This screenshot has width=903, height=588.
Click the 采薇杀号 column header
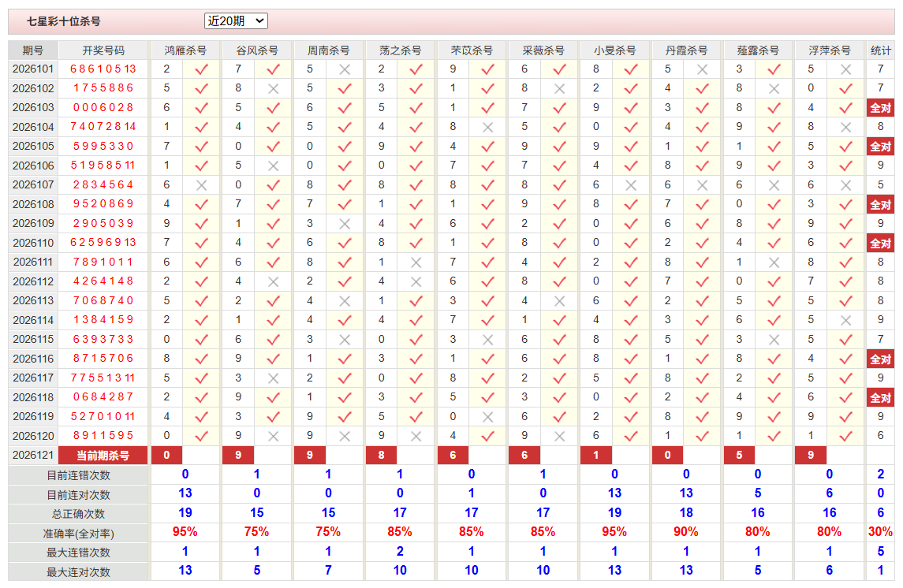coord(543,50)
